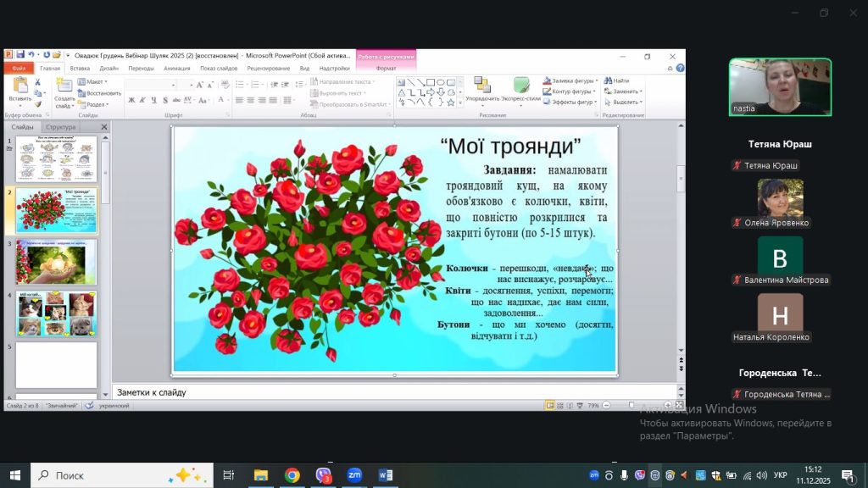Open the Файл (File) menu button
The image size is (868, 488).
pos(19,68)
